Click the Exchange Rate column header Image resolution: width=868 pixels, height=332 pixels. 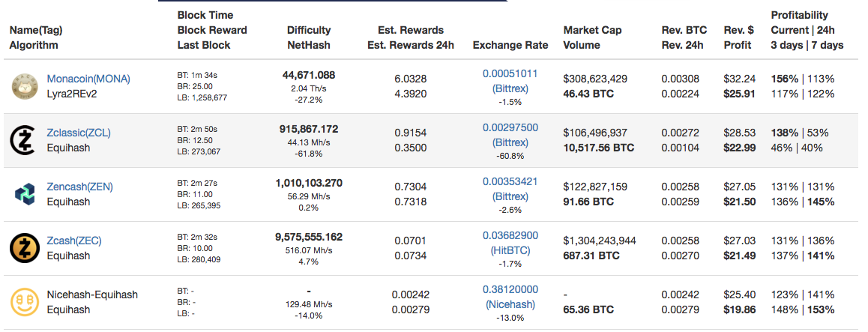(510, 45)
